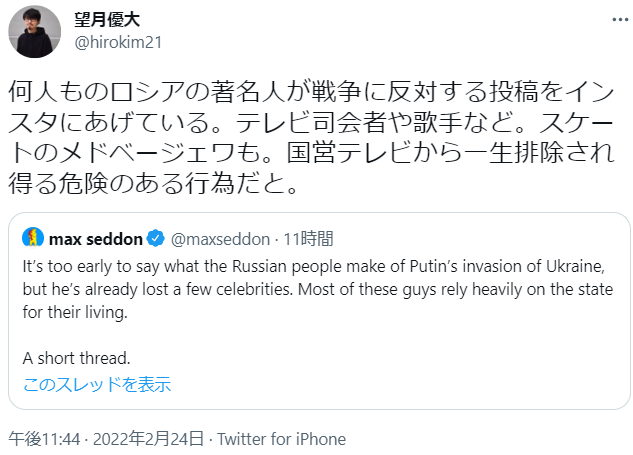Open quoted tweet's "It's too early" sentence
Viewport: 633px width, 455px height.
pyautogui.click(x=315, y=268)
